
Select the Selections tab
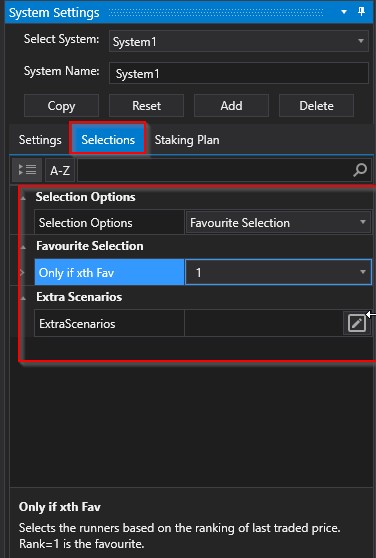pos(108,140)
